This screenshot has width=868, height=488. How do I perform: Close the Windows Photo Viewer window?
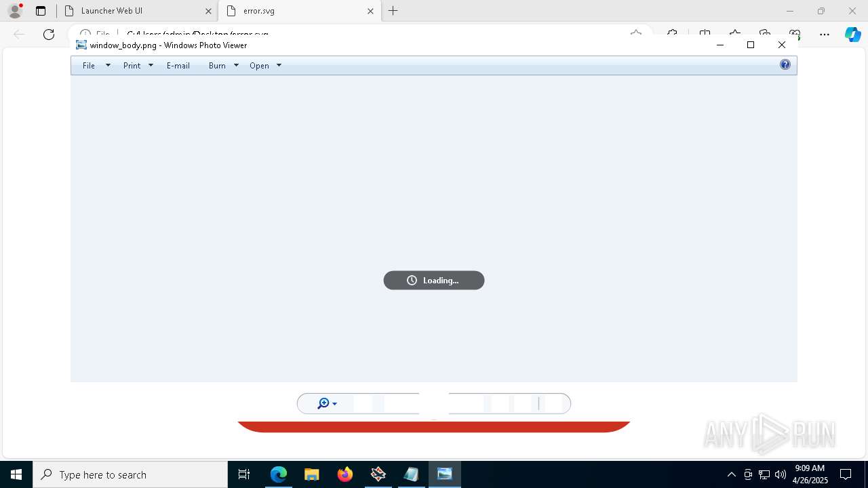tap(782, 45)
